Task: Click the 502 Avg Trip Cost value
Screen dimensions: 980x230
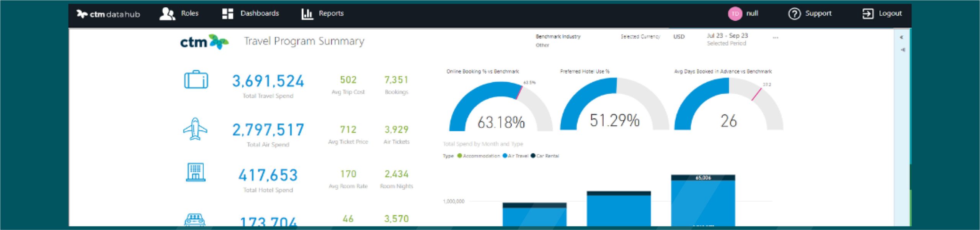Action: coord(348,80)
